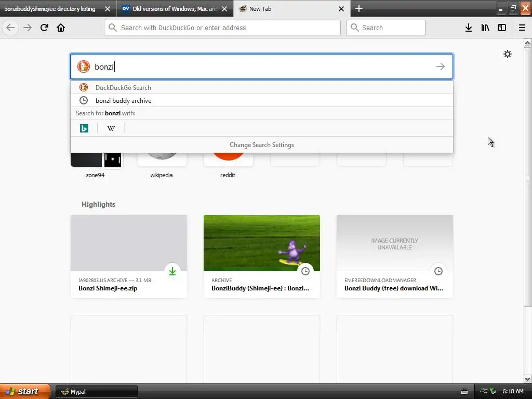Viewport: 532px width, 399px height.
Task: Click the page scroll down arrow
Action: tap(528, 379)
